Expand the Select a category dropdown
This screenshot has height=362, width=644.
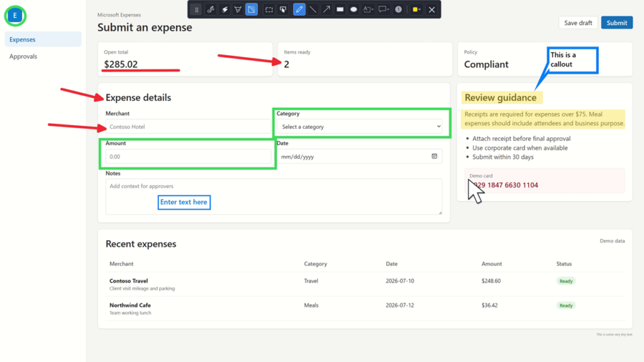pos(359,126)
